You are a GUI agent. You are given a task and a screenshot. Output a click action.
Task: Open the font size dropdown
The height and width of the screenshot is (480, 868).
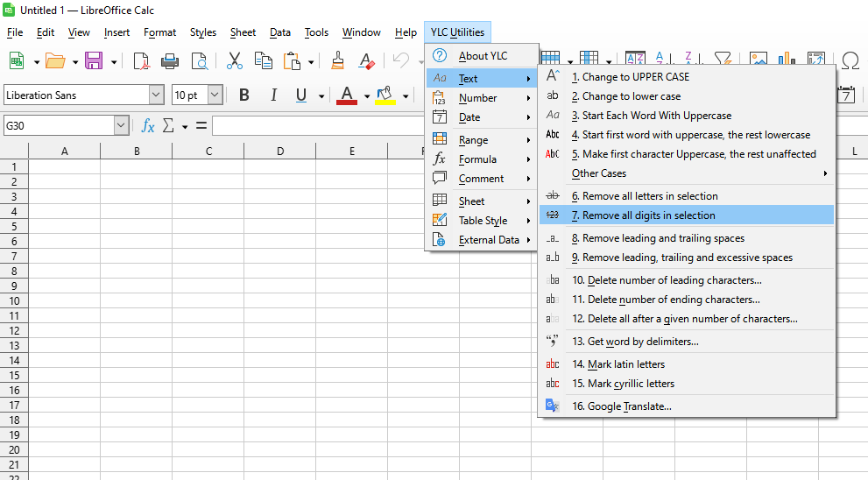tap(215, 95)
